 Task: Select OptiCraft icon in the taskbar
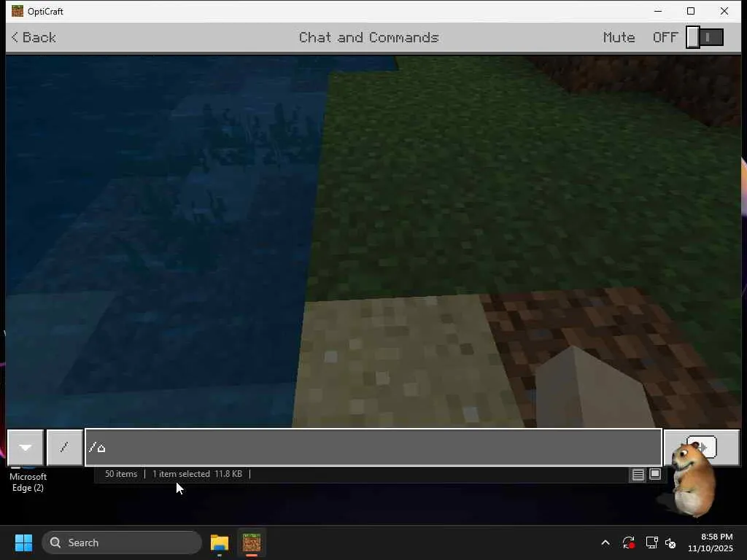[x=252, y=542]
